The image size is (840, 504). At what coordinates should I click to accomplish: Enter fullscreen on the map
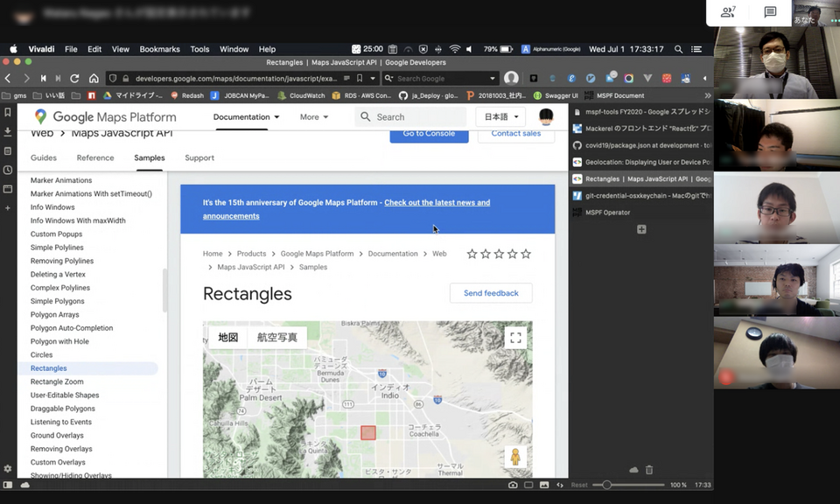tap(515, 338)
